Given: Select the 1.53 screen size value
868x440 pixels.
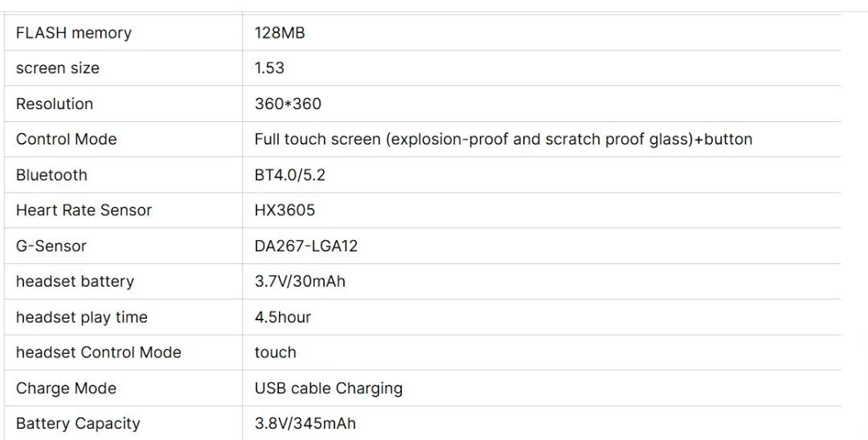Looking at the screenshot, I should click(x=269, y=68).
